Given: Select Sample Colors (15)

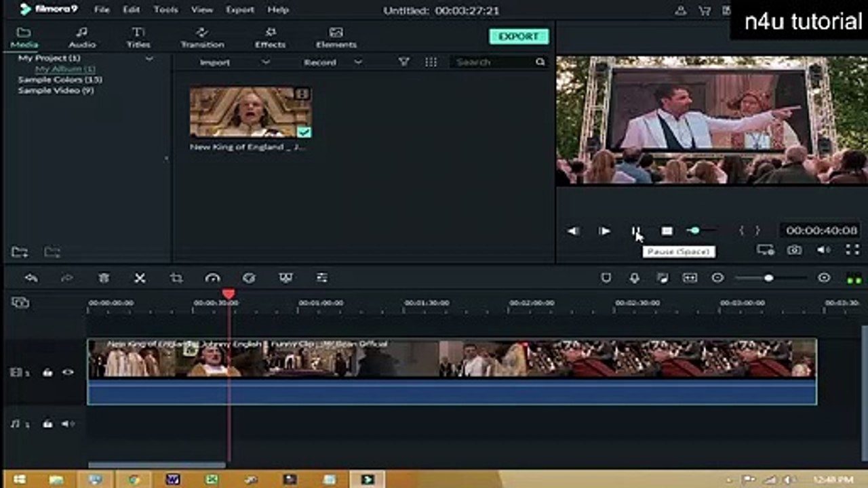Looking at the screenshot, I should tap(60, 80).
